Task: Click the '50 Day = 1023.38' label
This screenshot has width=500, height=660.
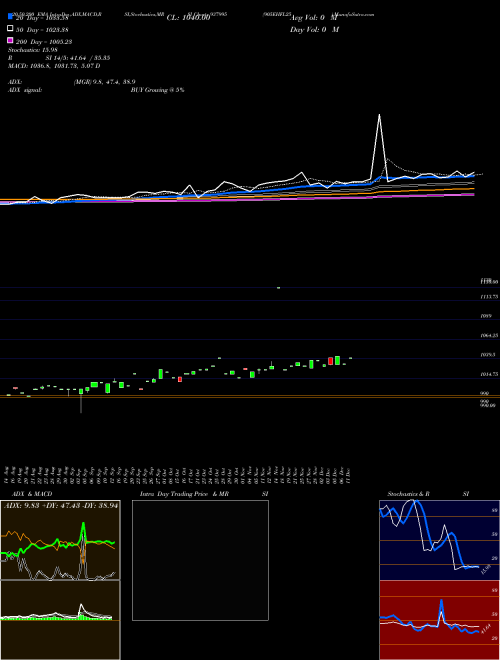Action: pyautogui.click(x=42, y=30)
